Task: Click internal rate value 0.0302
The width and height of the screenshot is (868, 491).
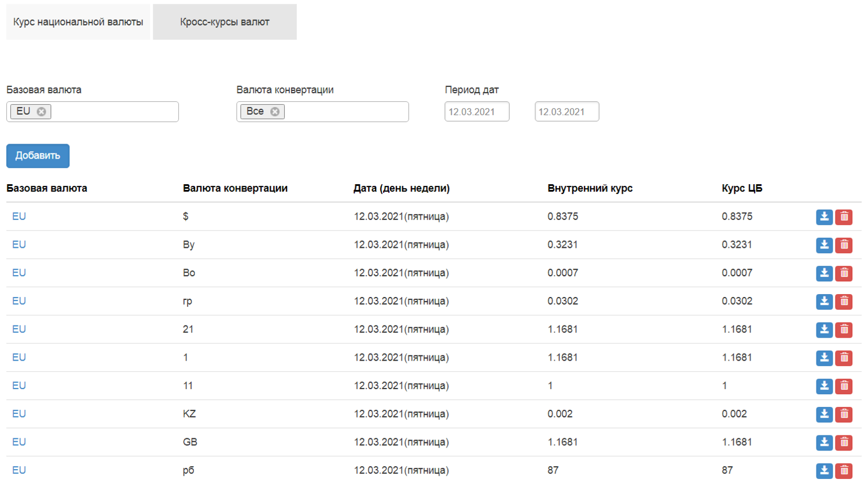Action: (x=562, y=301)
